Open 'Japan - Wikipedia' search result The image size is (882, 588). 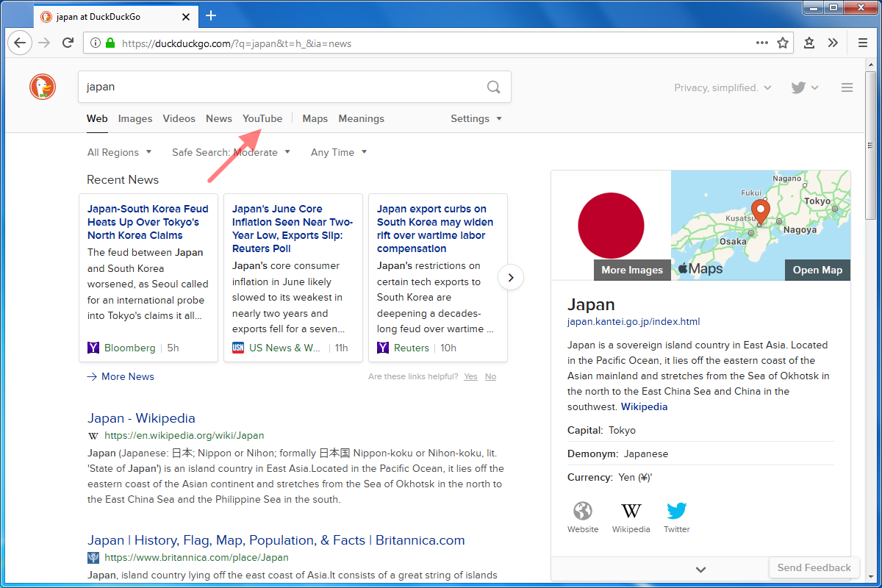141,418
